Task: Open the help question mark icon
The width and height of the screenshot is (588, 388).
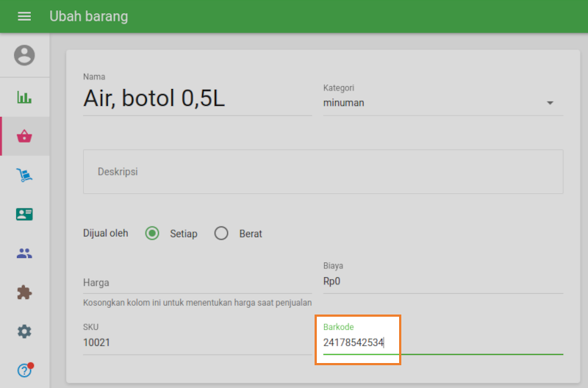Action: (x=24, y=370)
